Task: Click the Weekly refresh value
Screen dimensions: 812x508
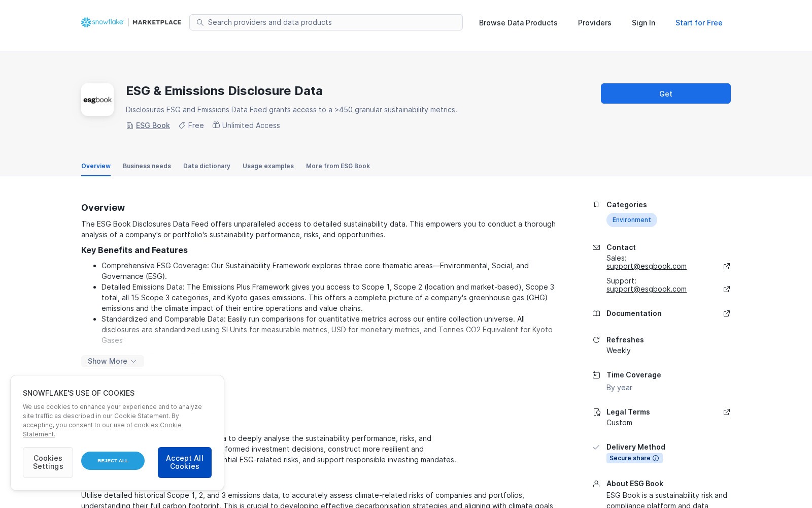Action: 619,351
